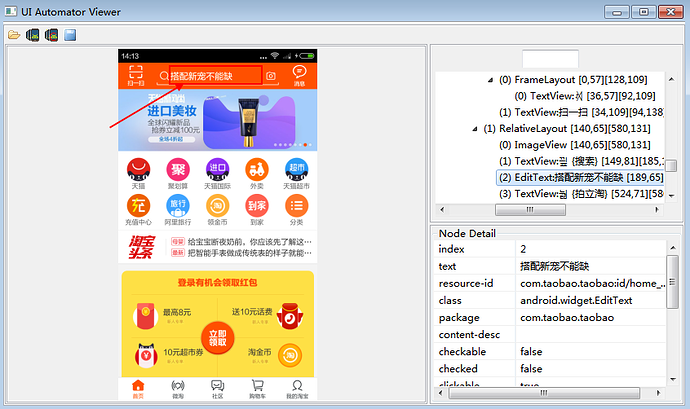Screen dimensions: 690x409
Task: Tap the 领金币 coin icon
Action: tap(217, 206)
